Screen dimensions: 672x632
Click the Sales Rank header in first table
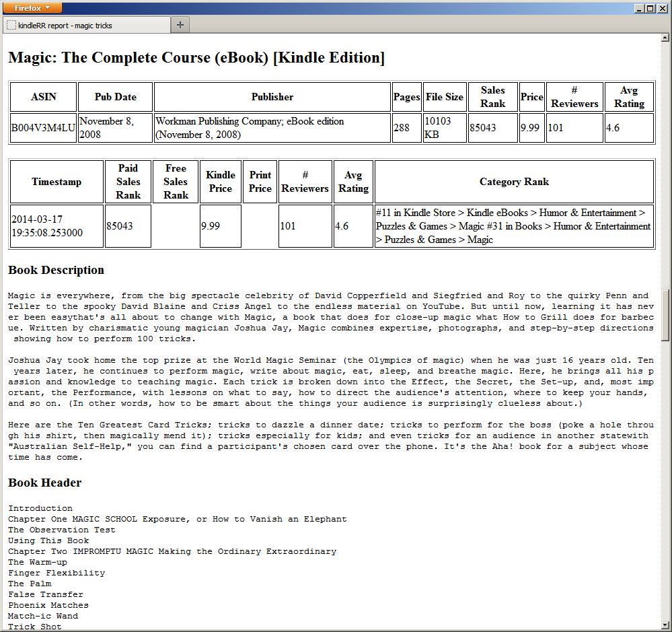pos(493,97)
